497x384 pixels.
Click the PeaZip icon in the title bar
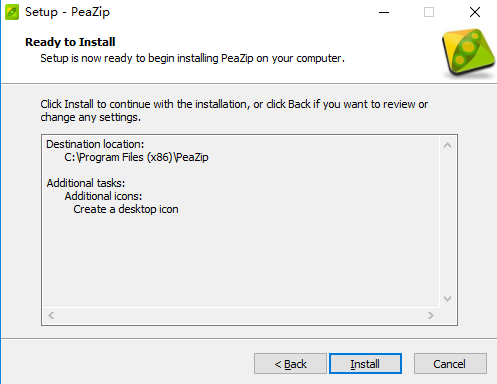pyautogui.click(x=12, y=12)
